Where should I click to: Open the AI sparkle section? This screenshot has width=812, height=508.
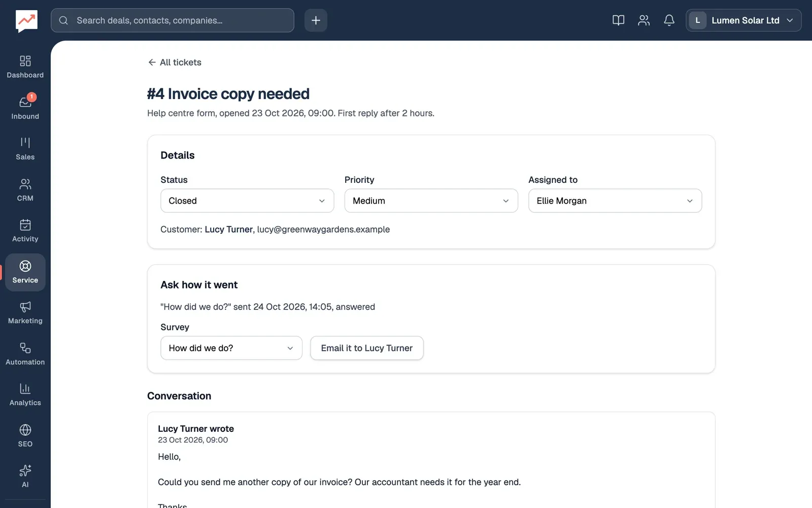tap(25, 477)
